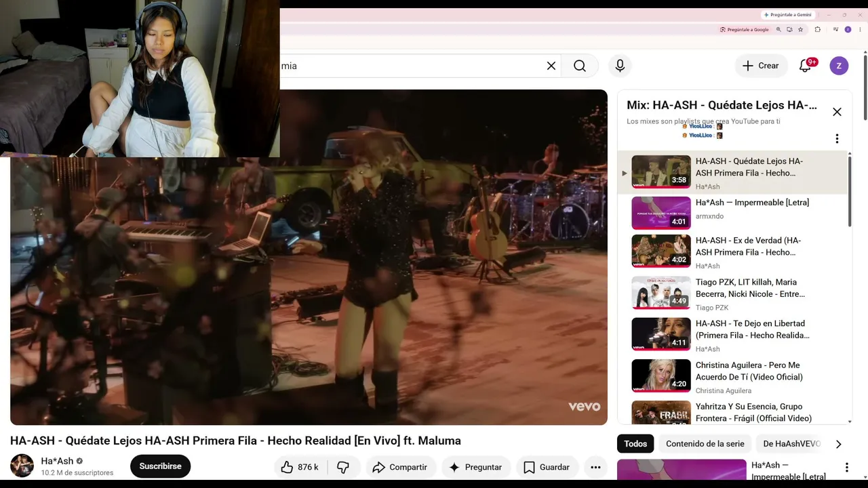This screenshot has height=488, width=868.
Task: Open Yahritza Y Su Esencia Frágil title
Action: pos(753,412)
